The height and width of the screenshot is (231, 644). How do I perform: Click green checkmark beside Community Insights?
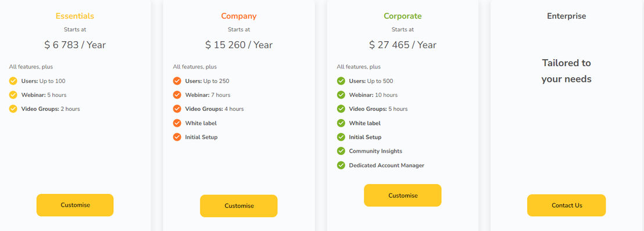341,151
